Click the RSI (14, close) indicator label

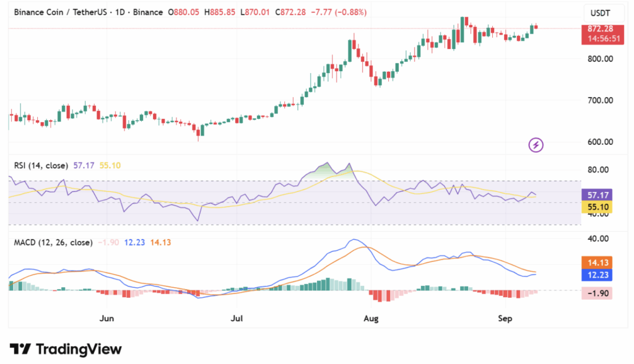tap(41, 165)
